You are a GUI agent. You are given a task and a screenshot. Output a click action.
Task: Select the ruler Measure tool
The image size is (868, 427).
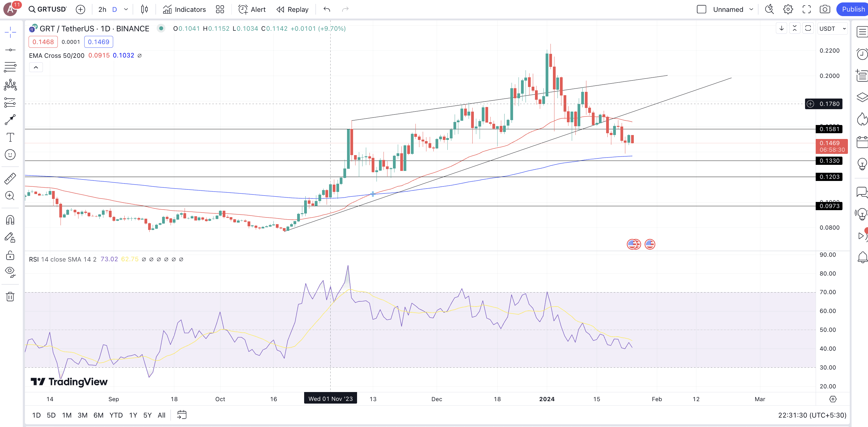point(10,178)
